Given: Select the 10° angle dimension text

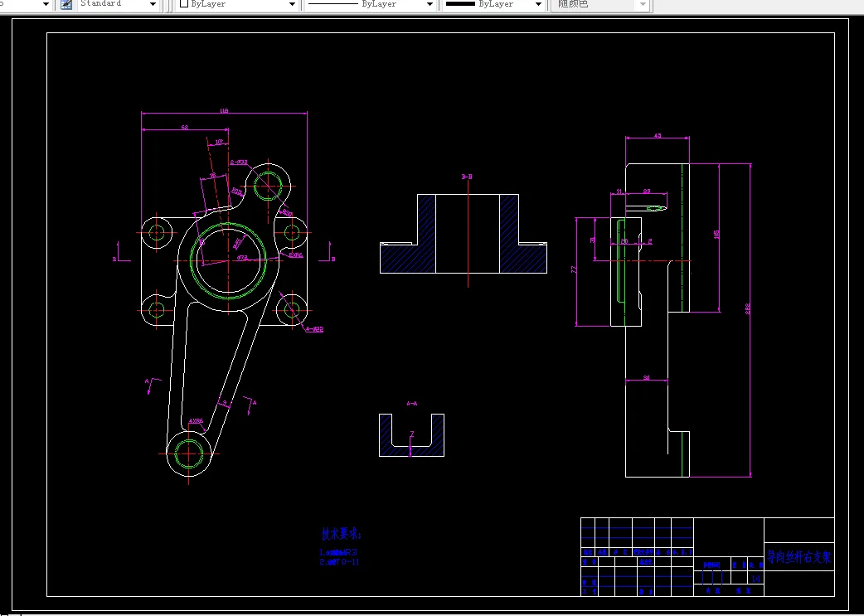Looking at the screenshot, I should click(219, 142).
